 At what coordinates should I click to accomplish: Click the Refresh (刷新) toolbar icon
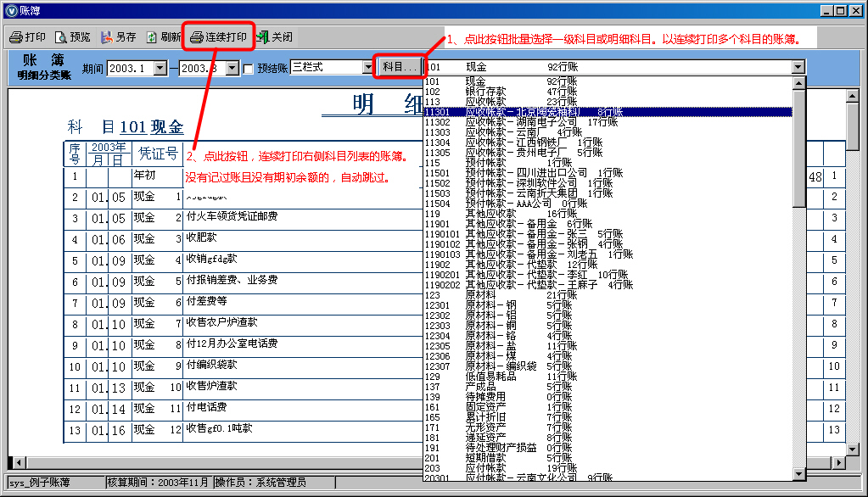(163, 37)
